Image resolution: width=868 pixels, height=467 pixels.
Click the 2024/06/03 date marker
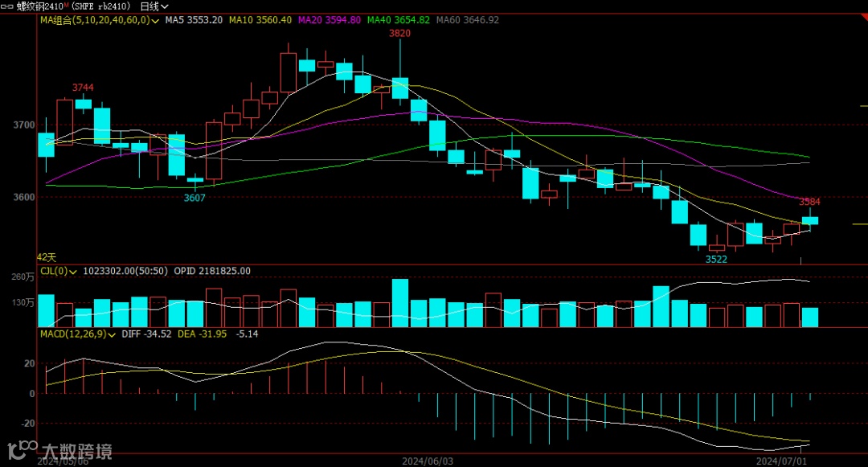428,461
